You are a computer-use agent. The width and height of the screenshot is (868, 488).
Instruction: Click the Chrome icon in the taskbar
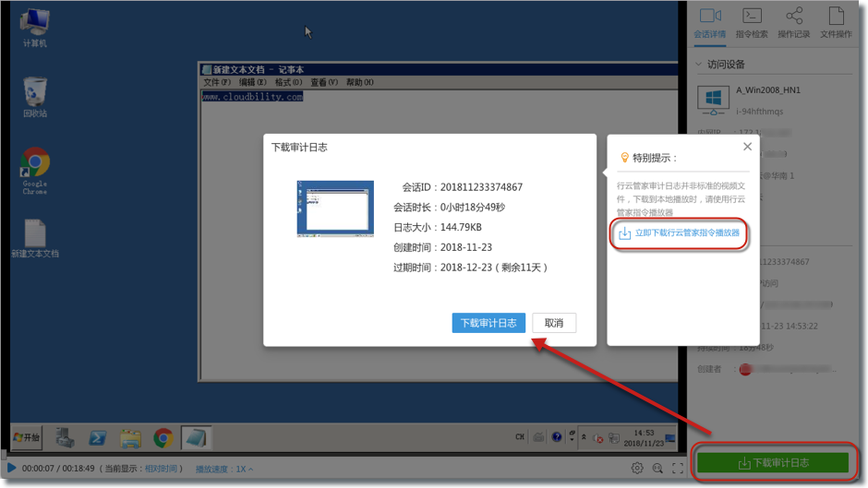[x=163, y=437]
